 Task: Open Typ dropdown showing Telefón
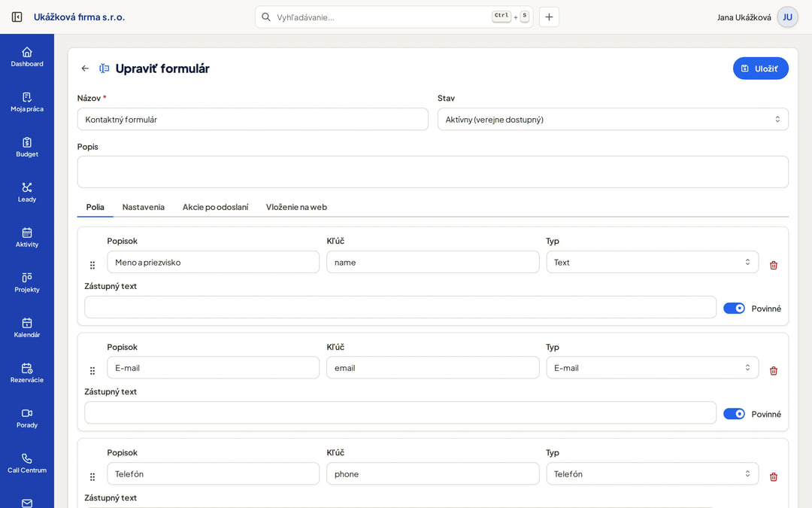pyautogui.click(x=652, y=474)
